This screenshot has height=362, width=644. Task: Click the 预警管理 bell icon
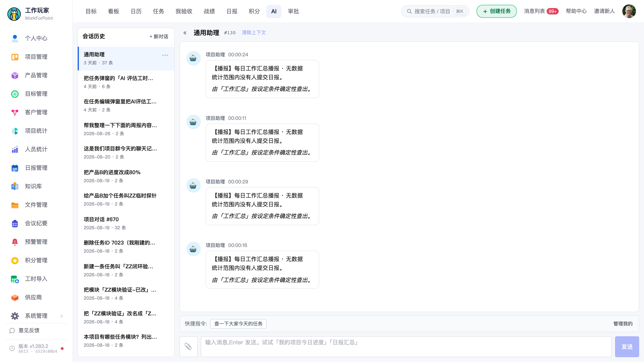[15, 242]
